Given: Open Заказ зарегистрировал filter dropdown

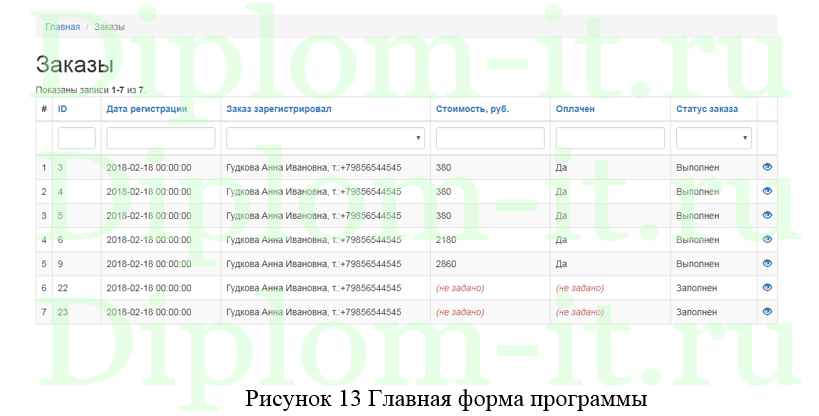Looking at the screenshot, I should pos(325,138).
